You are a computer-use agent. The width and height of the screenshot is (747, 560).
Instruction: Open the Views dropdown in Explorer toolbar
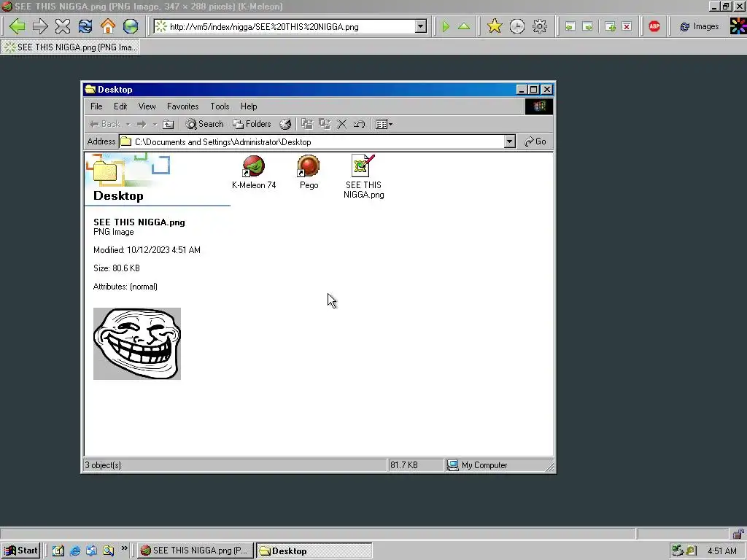(384, 124)
